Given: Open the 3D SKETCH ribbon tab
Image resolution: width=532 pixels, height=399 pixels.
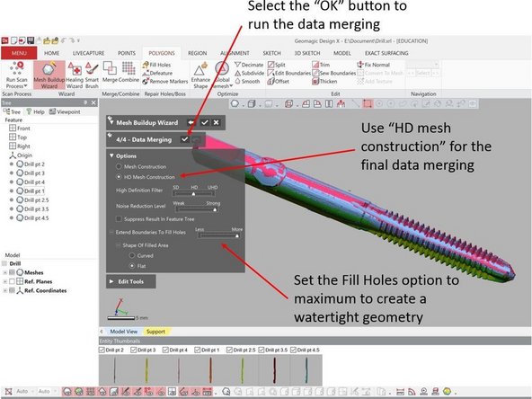Looking at the screenshot, I should (x=307, y=53).
